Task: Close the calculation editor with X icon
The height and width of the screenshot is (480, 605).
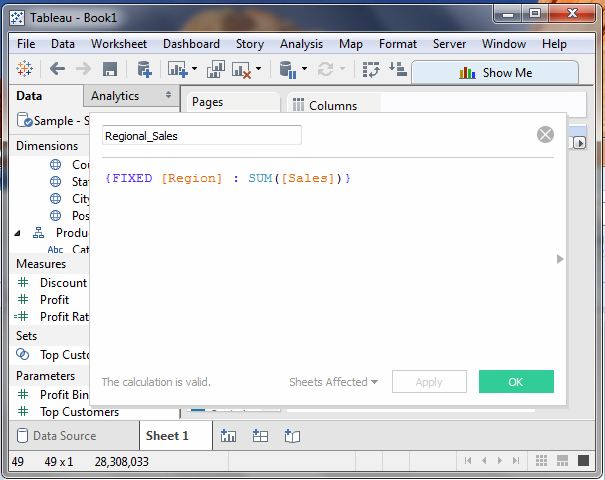Action: tap(545, 135)
